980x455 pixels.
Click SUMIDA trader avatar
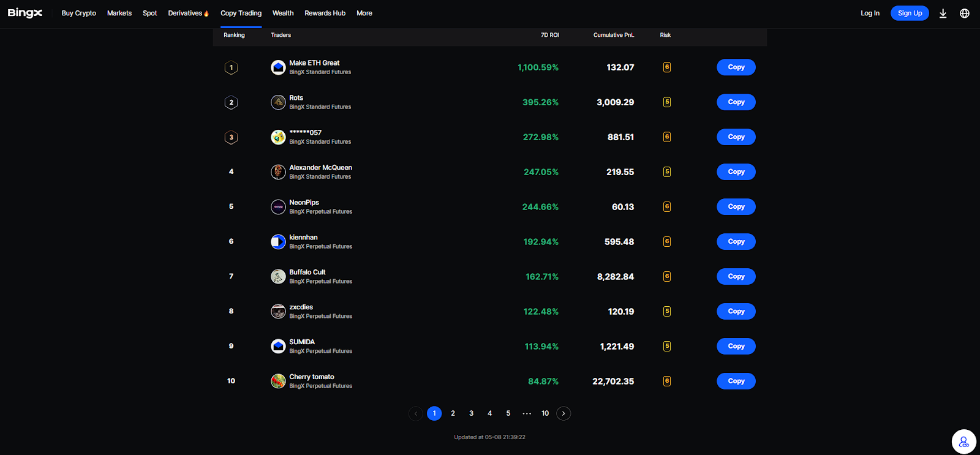point(278,347)
